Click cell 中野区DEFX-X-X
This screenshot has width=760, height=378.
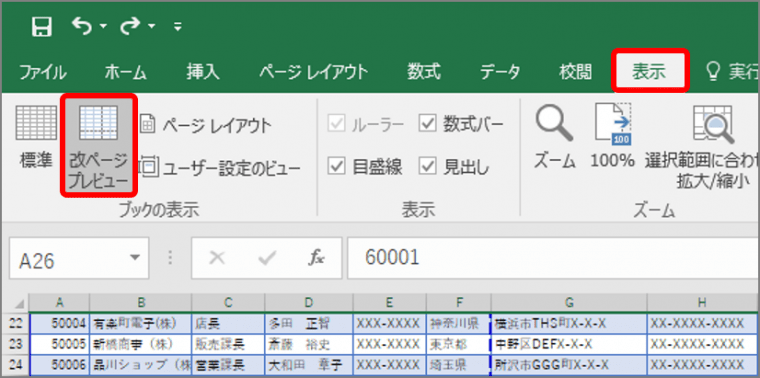pos(569,345)
